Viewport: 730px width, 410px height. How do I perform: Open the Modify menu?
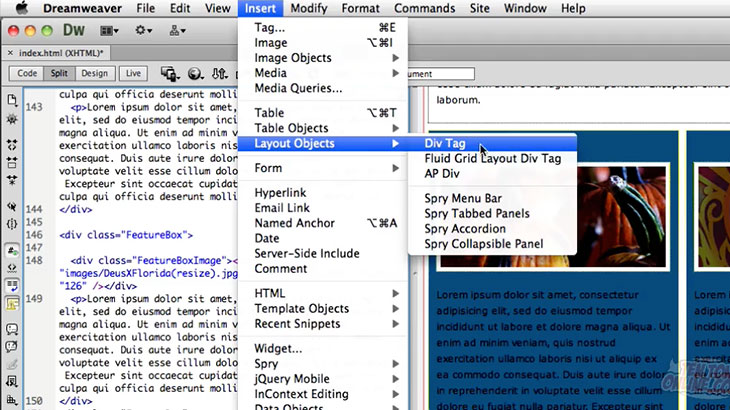[x=309, y=8]
